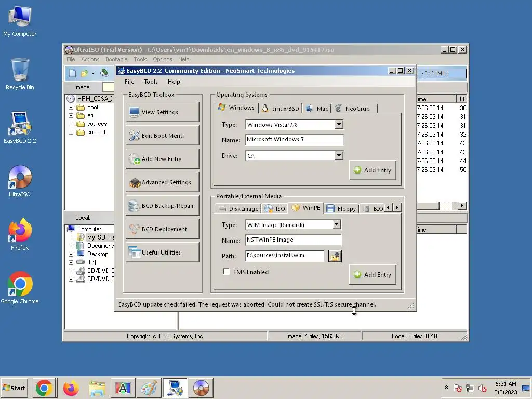Viewport: 532px width, 399px height.
Task: Open Paint from the taskbar
Action: tap(149, 388)
